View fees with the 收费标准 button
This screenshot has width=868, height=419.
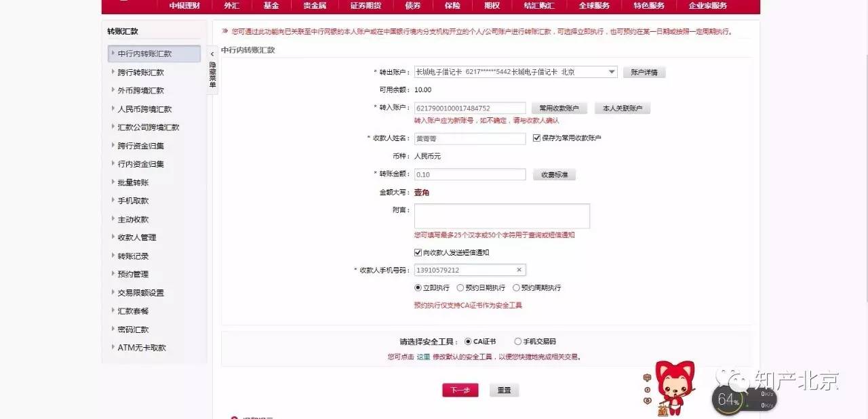coord(554,175)
